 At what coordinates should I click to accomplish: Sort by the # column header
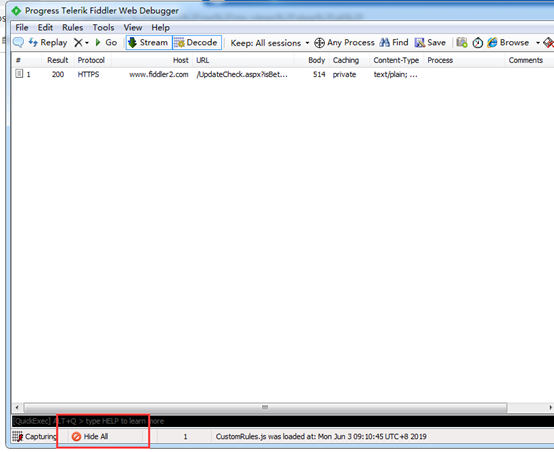[x=26, y=60]
